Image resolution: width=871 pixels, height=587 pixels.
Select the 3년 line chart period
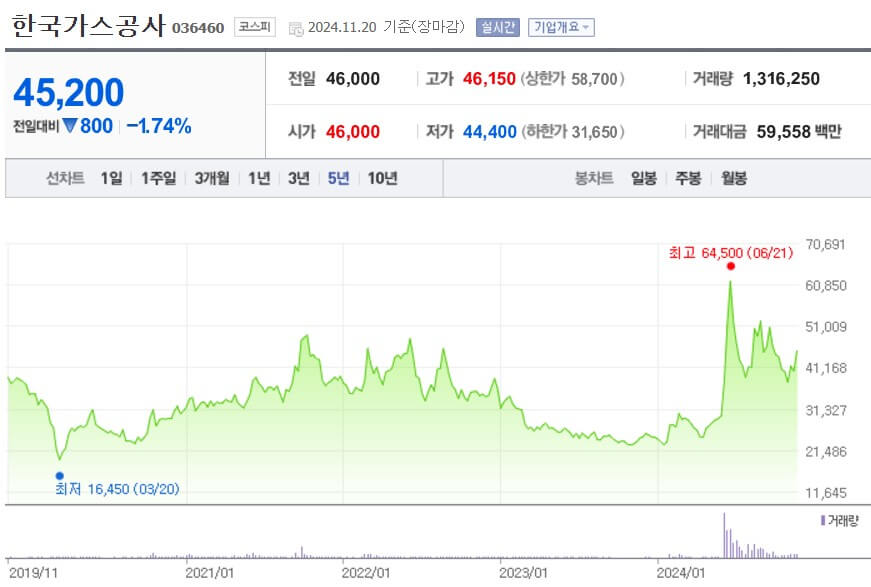[298, 178]
